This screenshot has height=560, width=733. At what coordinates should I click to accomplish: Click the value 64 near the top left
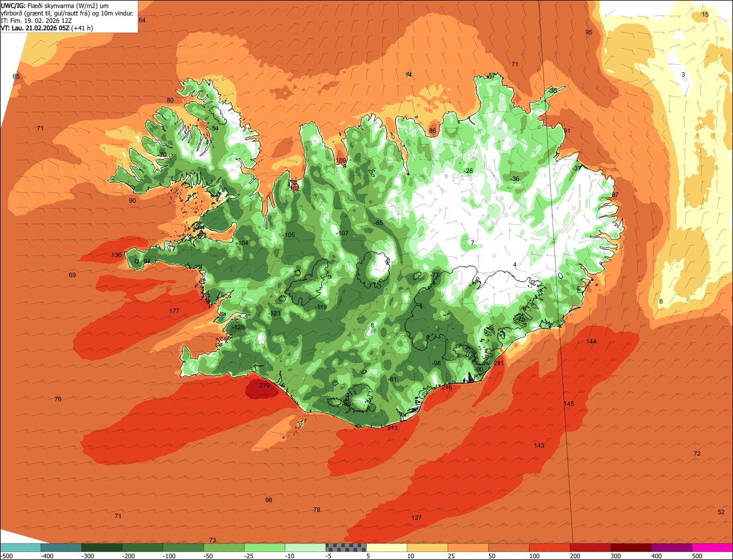coord(142,20)
